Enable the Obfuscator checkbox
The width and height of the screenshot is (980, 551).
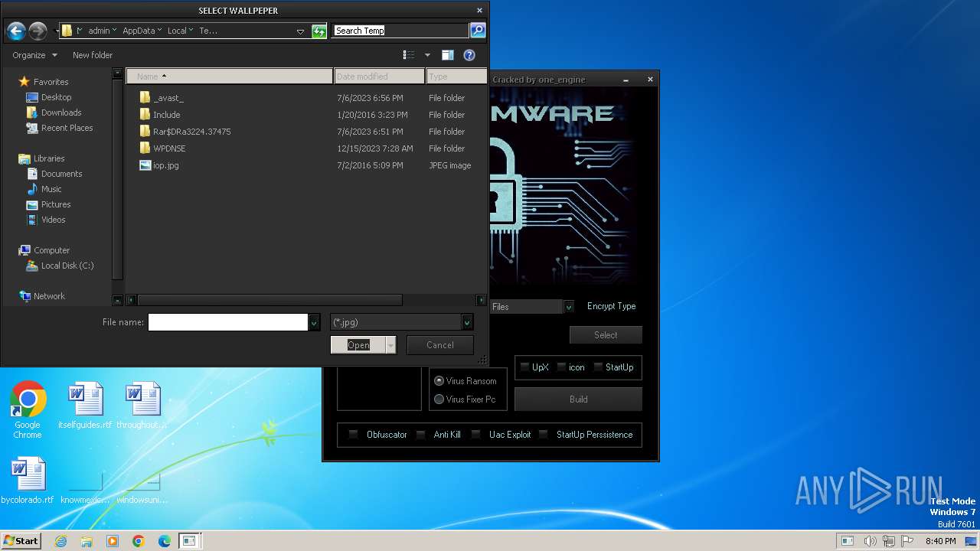click(353, 435)
